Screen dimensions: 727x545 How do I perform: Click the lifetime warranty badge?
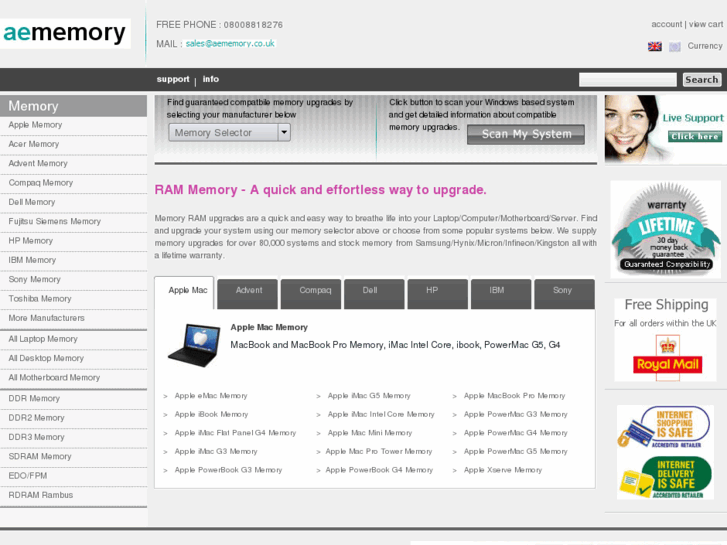(x=666, y=230)
